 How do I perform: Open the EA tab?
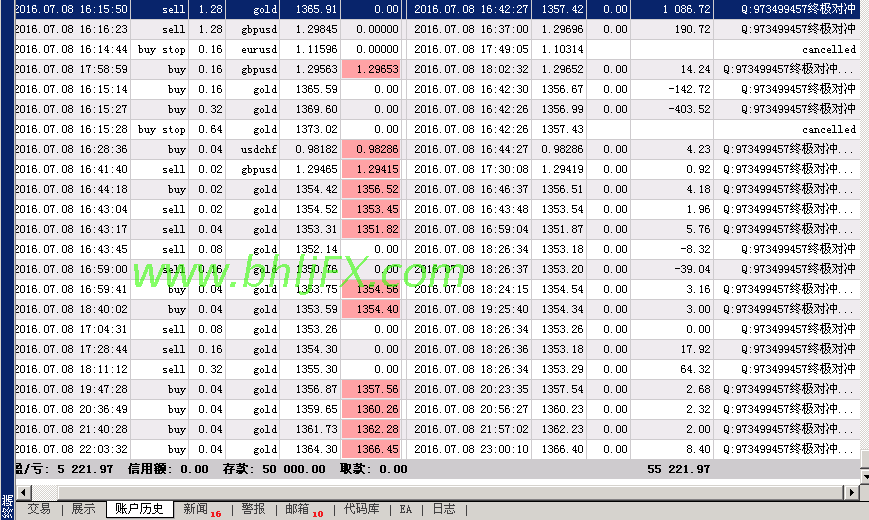406,509
